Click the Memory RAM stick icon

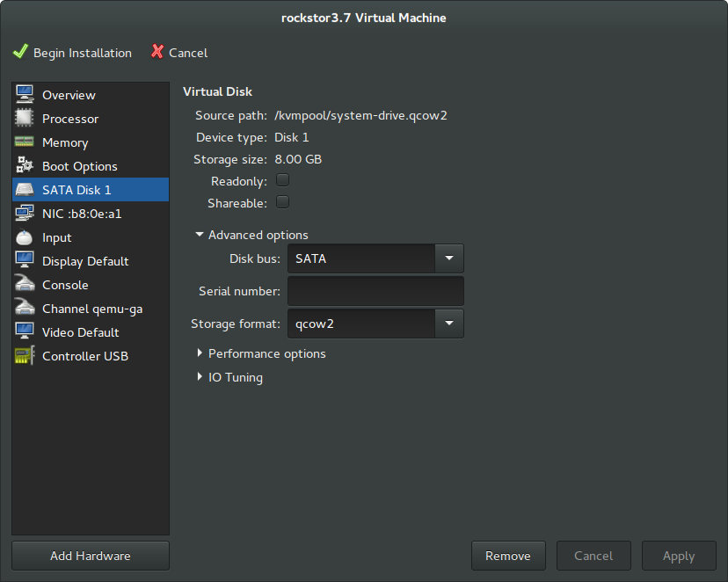click(24, 142)
